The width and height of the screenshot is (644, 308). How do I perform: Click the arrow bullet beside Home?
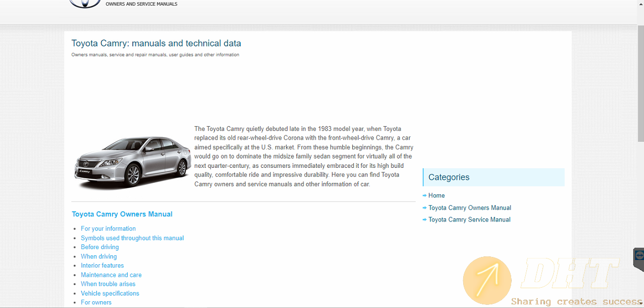pyautogui.click(x=425, y=196)
